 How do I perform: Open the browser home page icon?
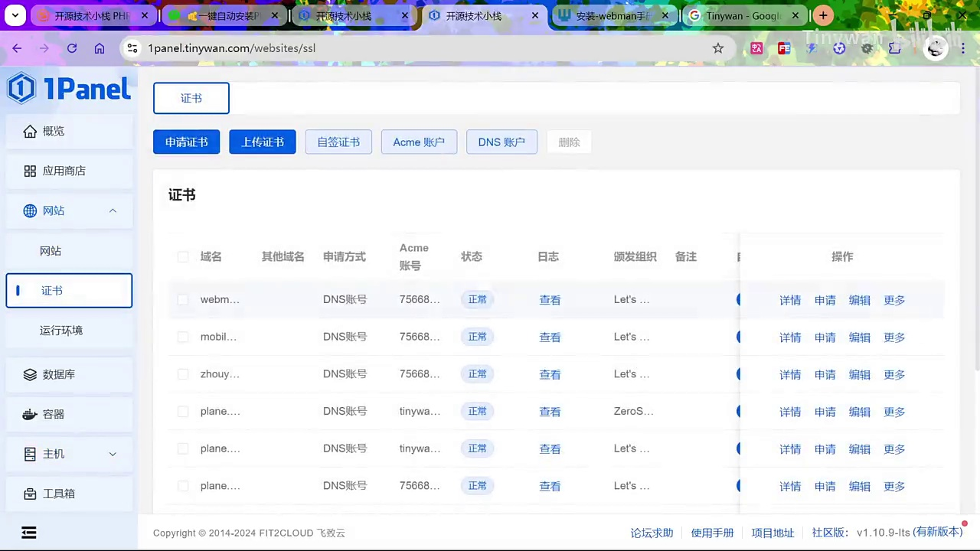click(x=100, y=48)
